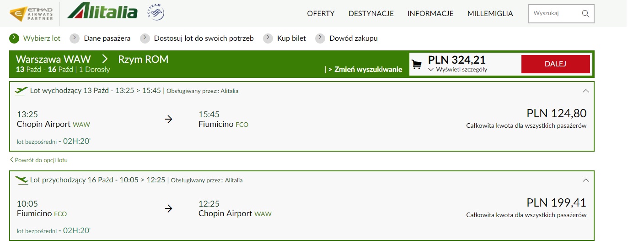
Task: Click the Dane pasażera step chevron icon
Action: (75, 38)
